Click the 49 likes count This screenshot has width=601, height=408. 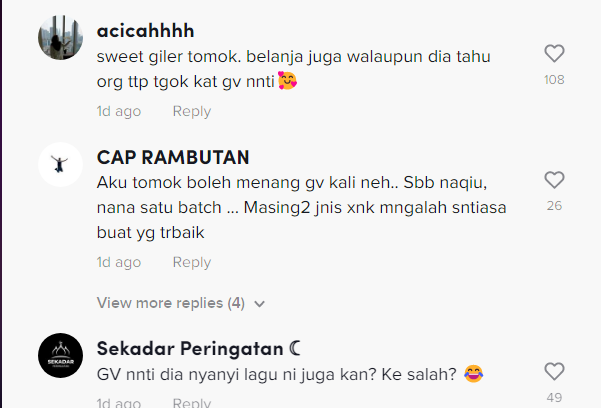(x=554, y=398)
